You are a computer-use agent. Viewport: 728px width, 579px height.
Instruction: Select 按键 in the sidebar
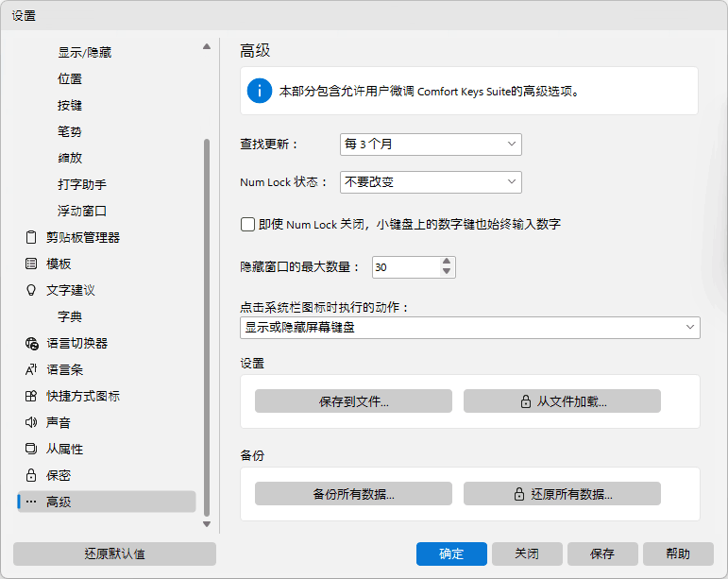70,106
